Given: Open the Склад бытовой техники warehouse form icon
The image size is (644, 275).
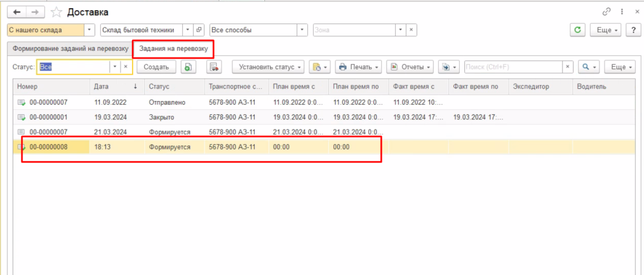Looking at the screenshot, I should tap(199, 30).
